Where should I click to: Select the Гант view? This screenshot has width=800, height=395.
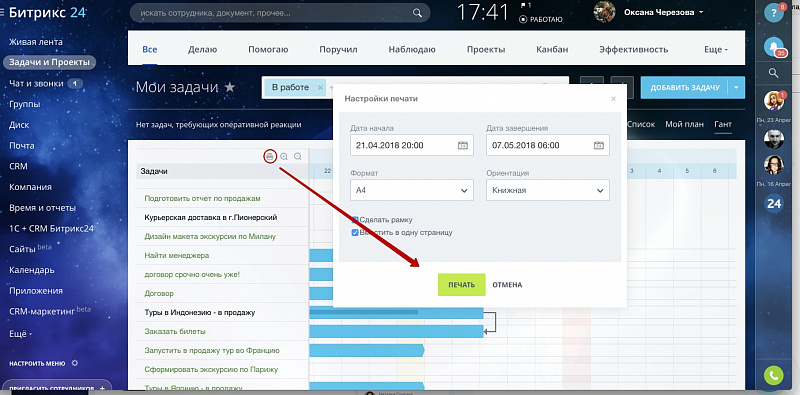point(722,124)
